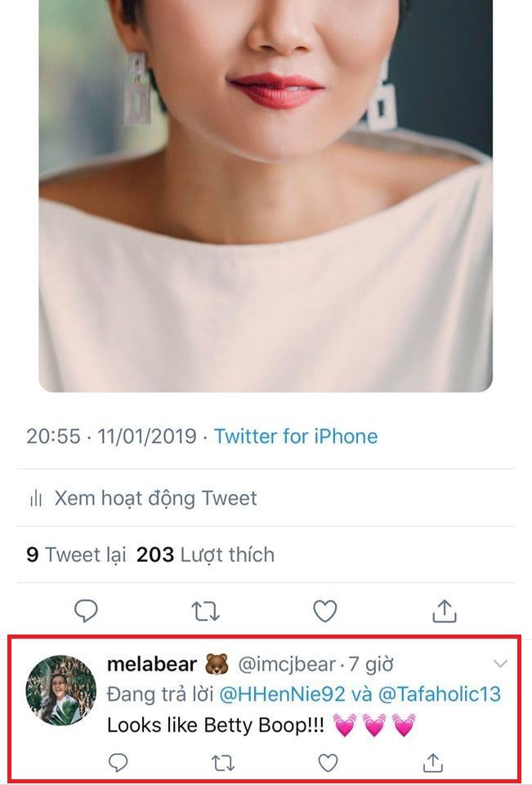This screenshot has width=532, height=785.
Task: Tap the tweet activity bar chart icon
Action: tap(35, 498)
